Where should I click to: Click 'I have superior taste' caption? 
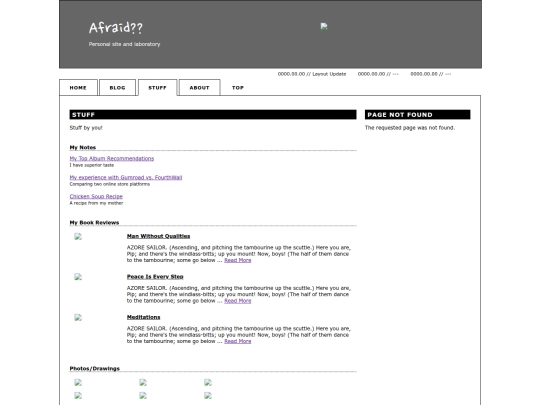92,165
